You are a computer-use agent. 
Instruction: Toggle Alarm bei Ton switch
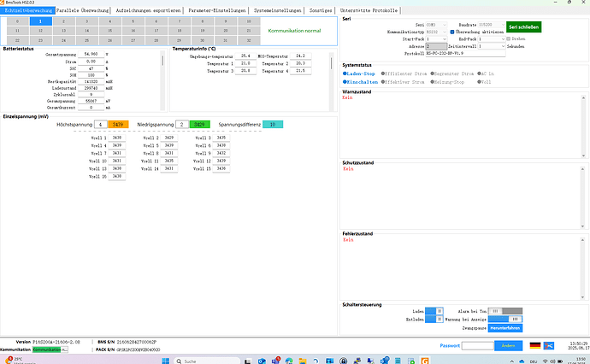click(x=505, y=311)
